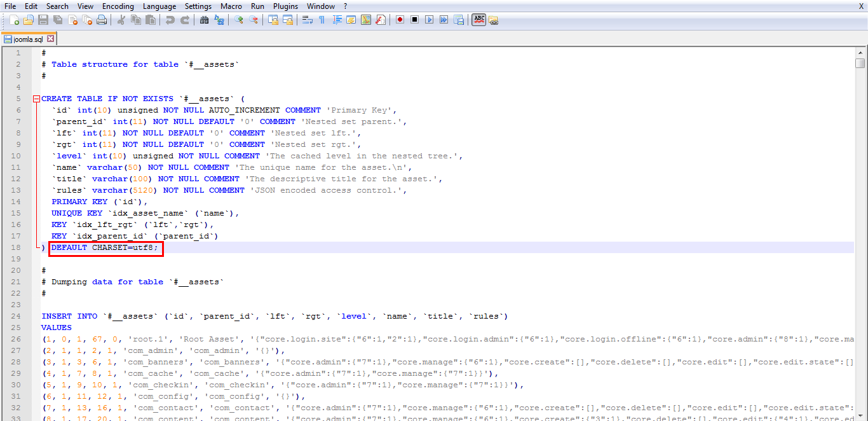
Task: Click the Find and Replace icon
Action: coord(219,20)
